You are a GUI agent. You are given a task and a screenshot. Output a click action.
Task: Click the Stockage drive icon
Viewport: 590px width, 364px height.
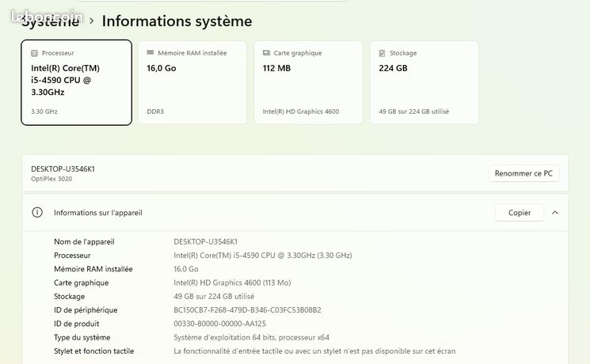coord(382,53)
